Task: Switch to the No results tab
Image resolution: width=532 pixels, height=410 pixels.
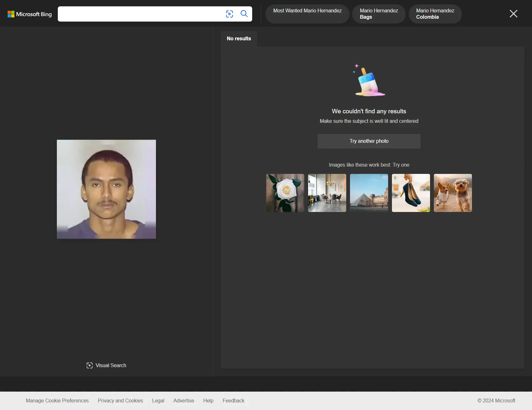Action: point(239,38)
